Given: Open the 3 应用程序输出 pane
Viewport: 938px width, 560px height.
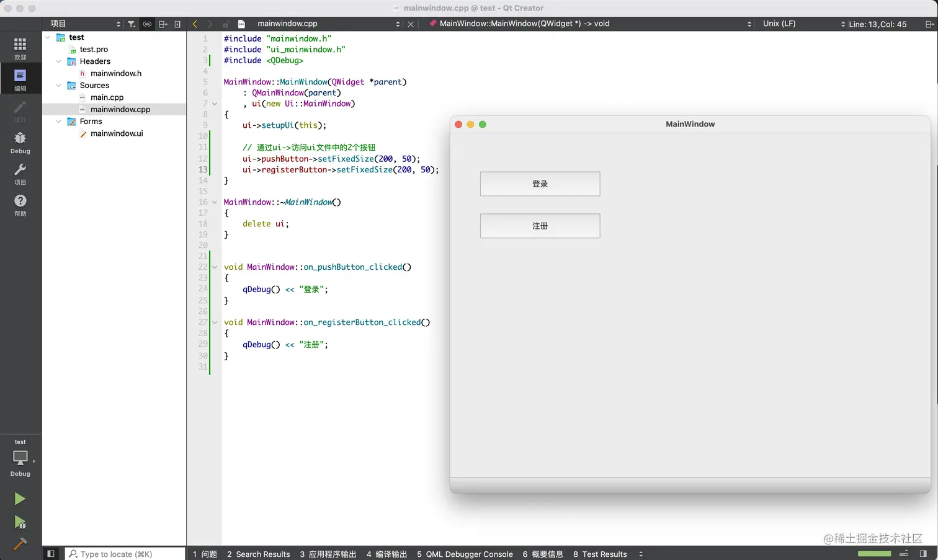Looking at the screenshot, I should 328,554.
